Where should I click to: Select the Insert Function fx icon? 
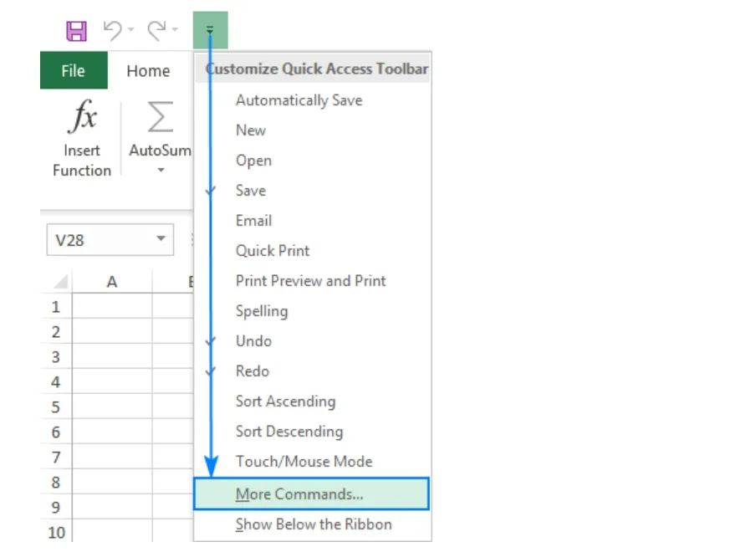(x=81, y=119)
